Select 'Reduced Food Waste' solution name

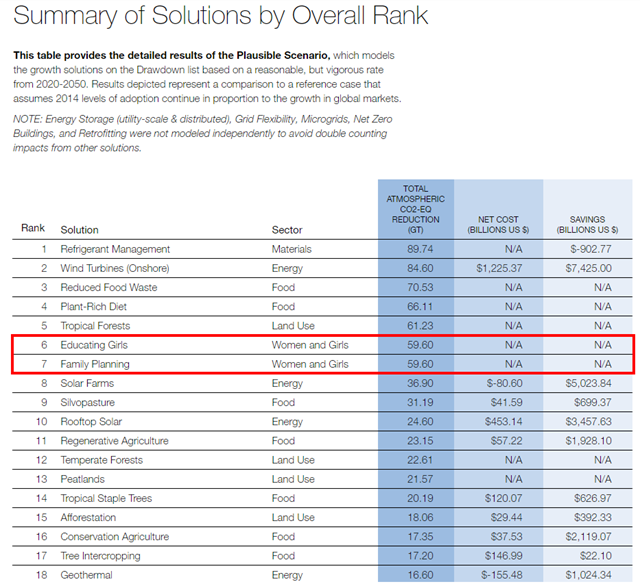tap(109, 287)
